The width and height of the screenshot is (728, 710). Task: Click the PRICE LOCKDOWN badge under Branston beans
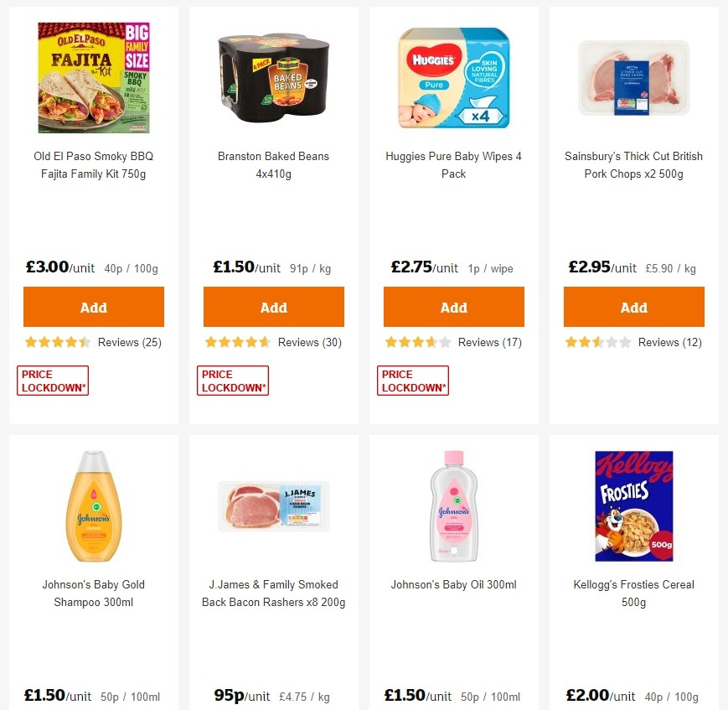coord(232,380)
